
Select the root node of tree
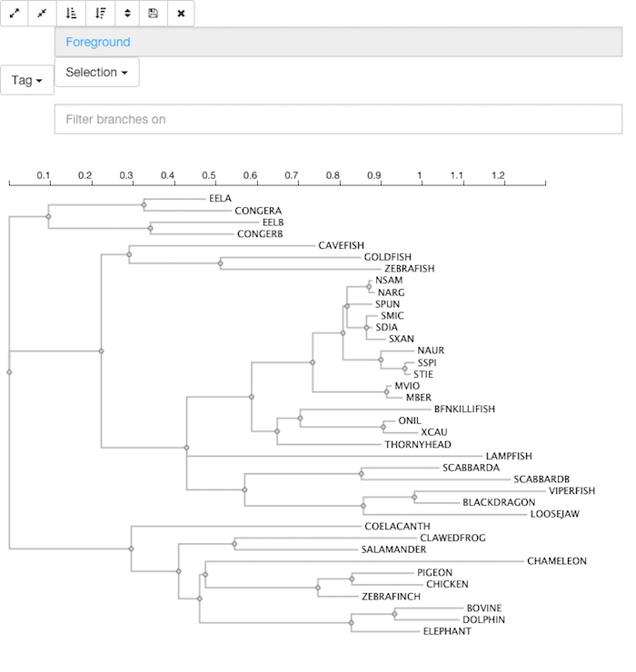(x=9, y=372)
